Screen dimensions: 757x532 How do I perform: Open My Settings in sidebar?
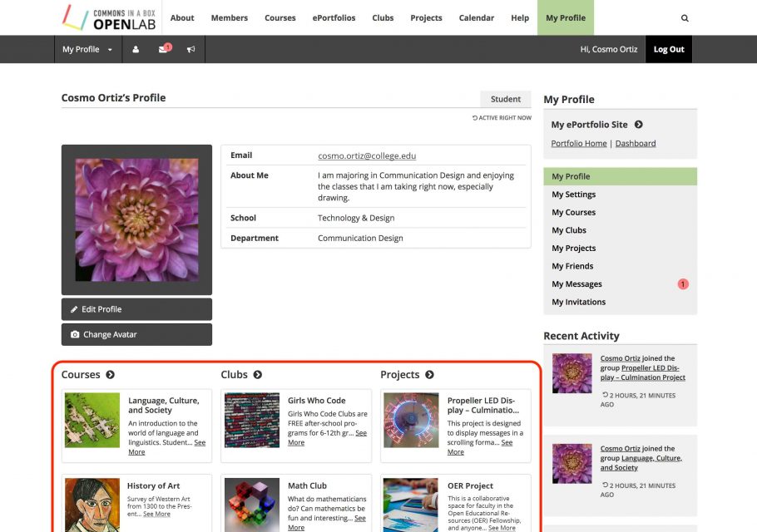point(620,195)
